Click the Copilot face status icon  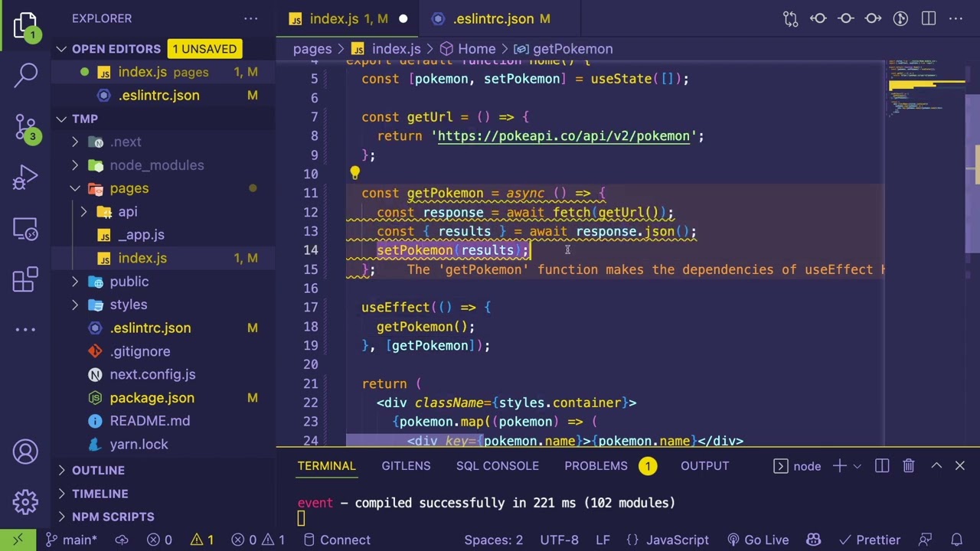click(814, 540)
